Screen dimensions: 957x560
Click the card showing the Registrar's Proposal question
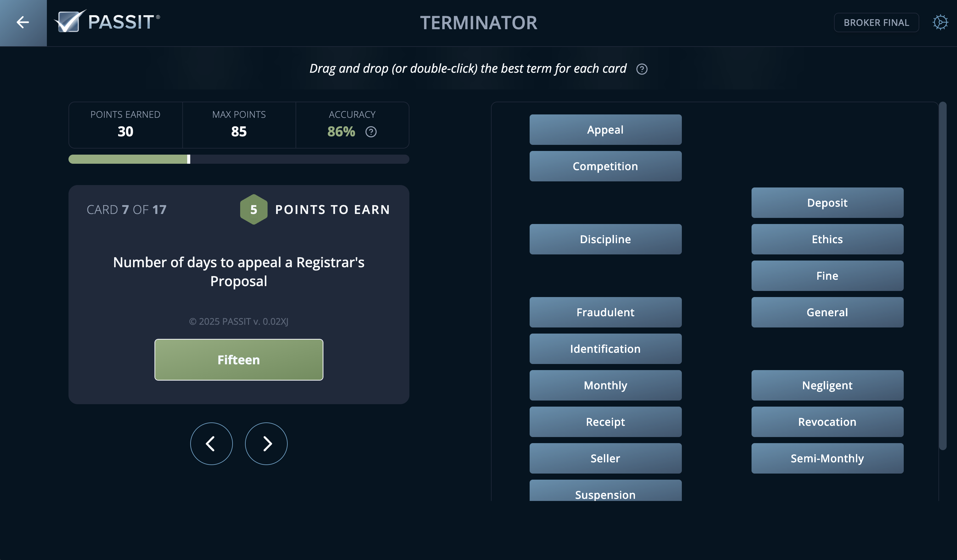pyautogui.click(x=239, y=271)
